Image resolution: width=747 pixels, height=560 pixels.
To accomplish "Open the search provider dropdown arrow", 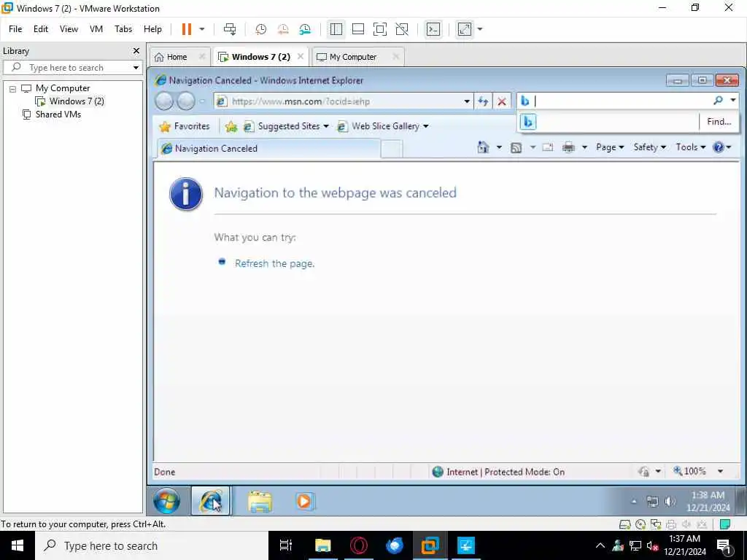I will pos(732,101).
